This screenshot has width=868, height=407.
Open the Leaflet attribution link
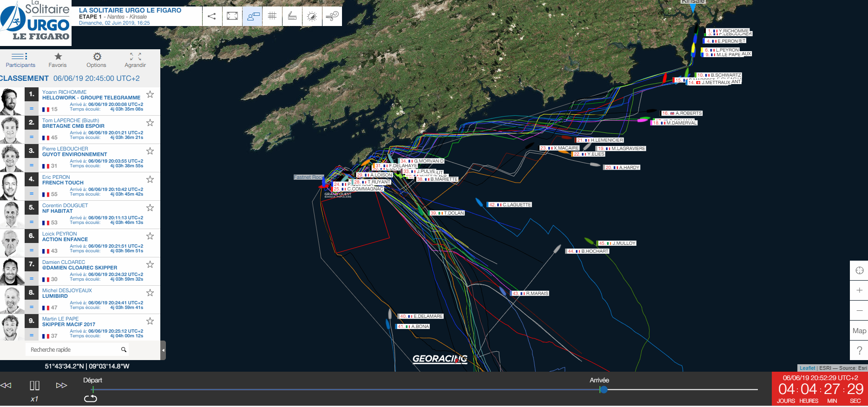[x=807, y=368]
